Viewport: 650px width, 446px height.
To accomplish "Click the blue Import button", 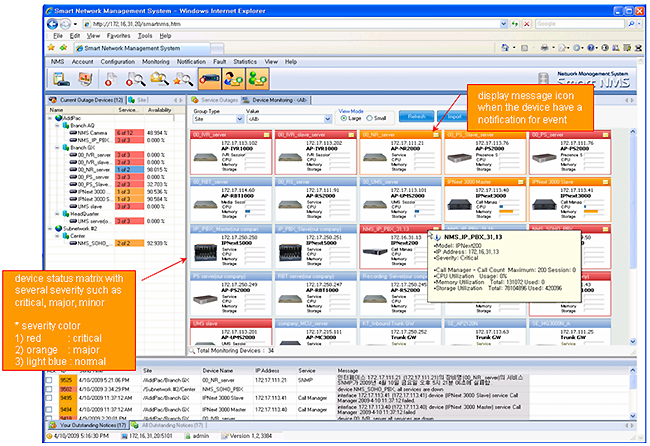I will pos(452,116).
